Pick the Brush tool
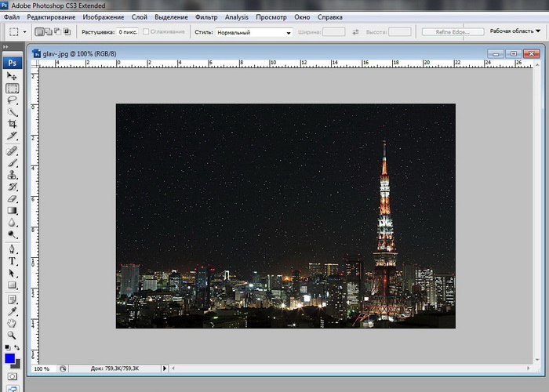Image resolution: width=549 pixels, height=392 pixels. [12, 162]
